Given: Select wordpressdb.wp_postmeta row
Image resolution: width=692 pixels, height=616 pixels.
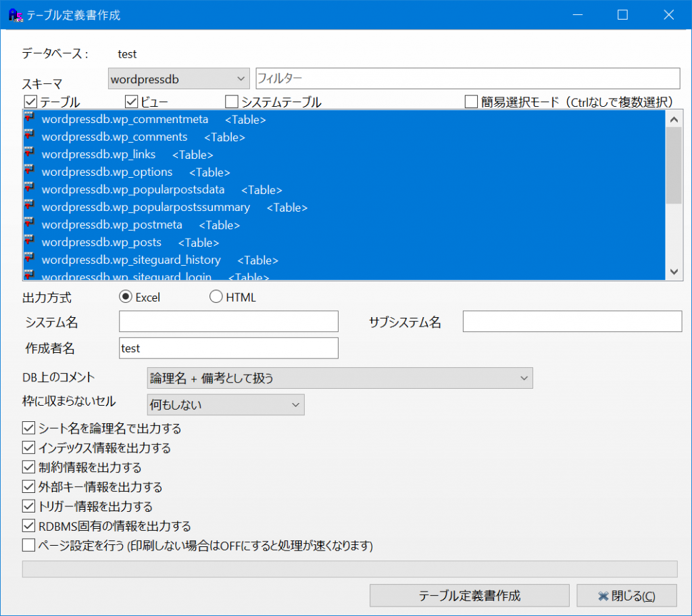Looking at the screenshot, I should 344,224.
